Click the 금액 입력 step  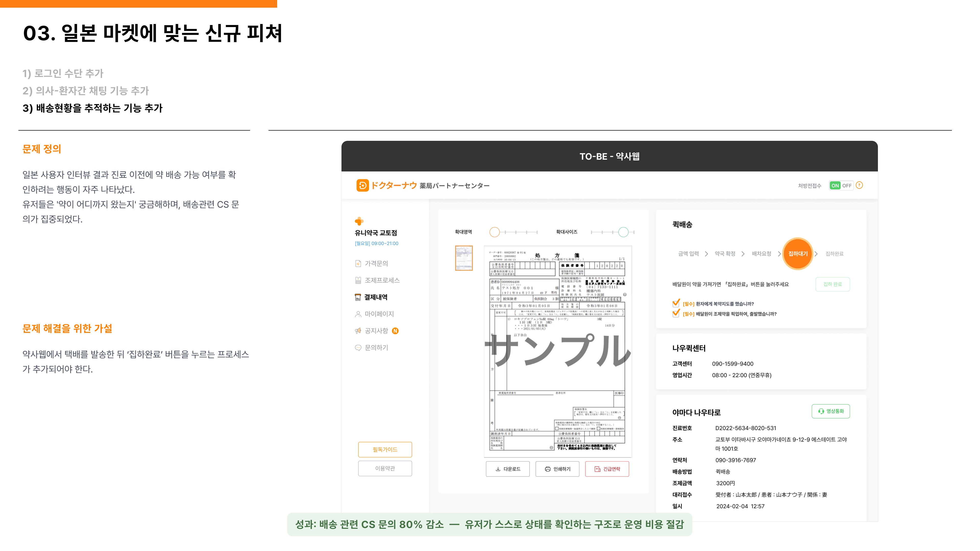pos(689,254)
